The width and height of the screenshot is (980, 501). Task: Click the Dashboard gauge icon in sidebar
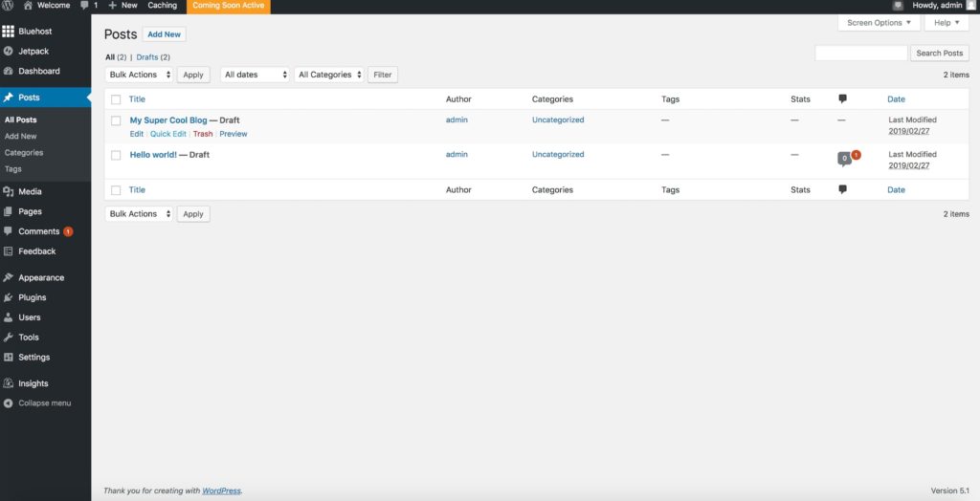[8, 71]
